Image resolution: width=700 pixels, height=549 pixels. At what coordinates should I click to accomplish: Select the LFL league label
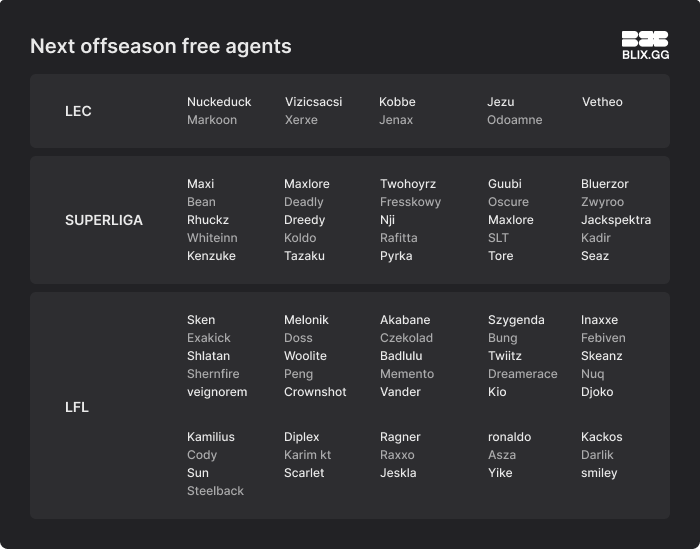[x=77, y=407]
